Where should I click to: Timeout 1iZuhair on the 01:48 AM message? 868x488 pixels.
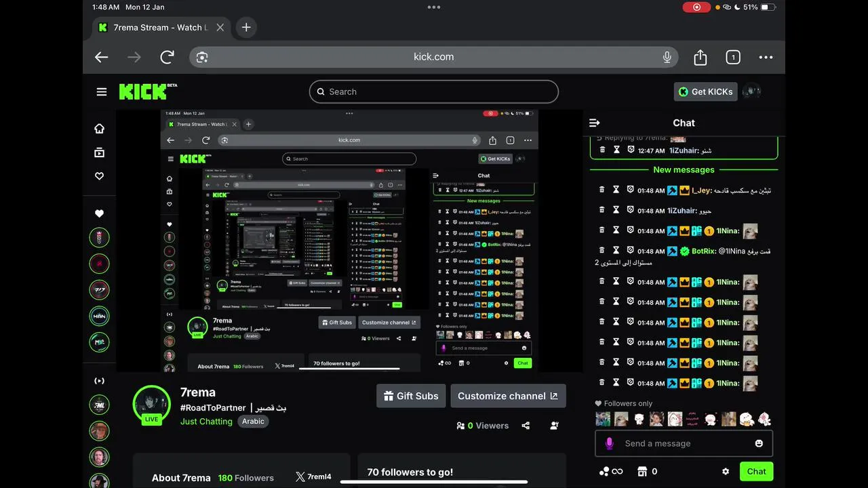[x=616, y=211]
